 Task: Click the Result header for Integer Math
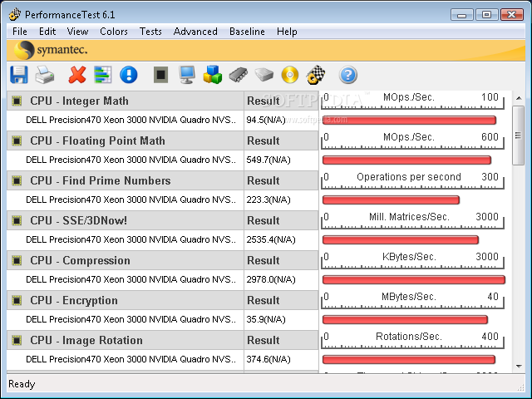281,101
